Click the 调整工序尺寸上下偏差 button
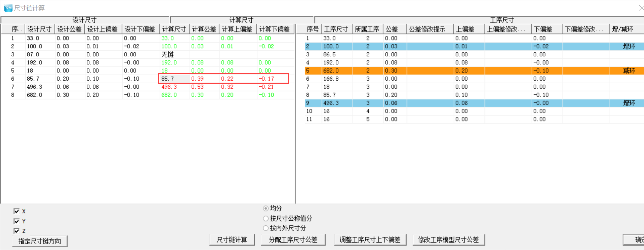This screenshot has width=644, height=250. [x=370, y=240]
